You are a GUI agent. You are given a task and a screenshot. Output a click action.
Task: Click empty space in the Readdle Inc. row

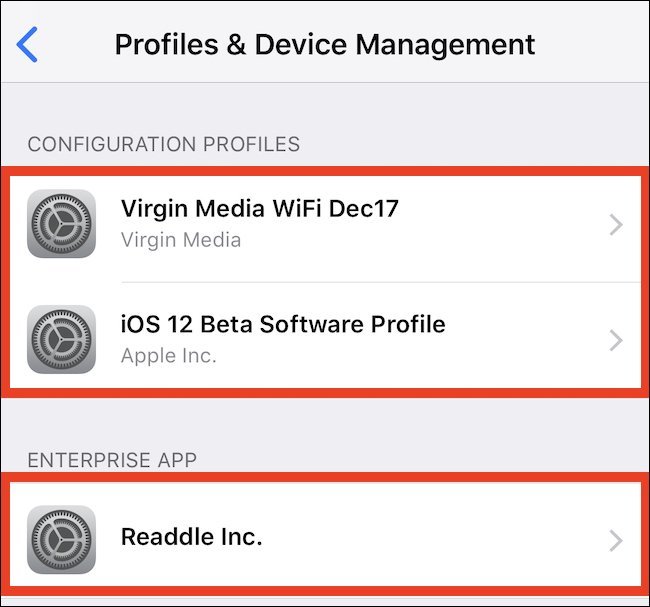click(430, 539)
